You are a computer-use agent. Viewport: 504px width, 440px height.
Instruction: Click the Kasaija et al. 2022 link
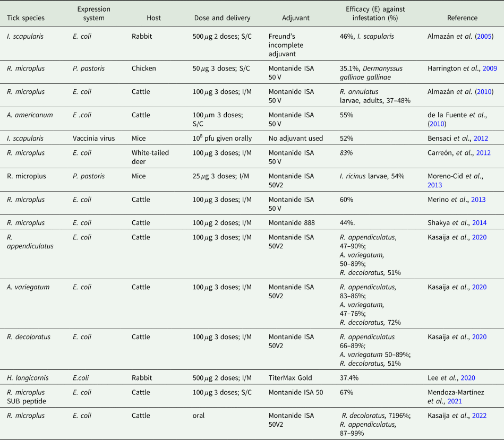(x=479, y=416)
